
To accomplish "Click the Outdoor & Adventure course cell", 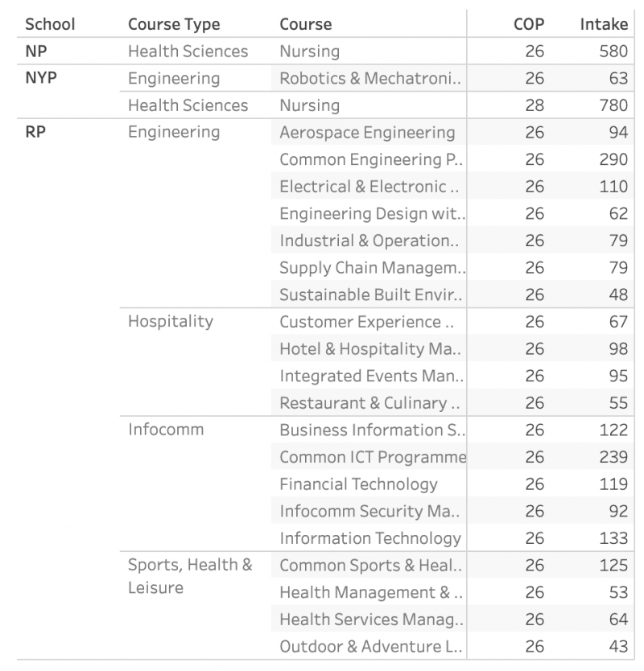I will click(x=370, y=647).
